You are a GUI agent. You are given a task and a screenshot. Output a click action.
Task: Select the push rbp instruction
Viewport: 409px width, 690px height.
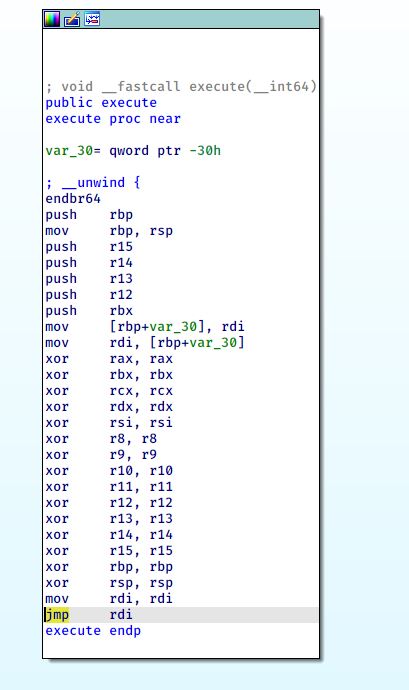(89, 215)
